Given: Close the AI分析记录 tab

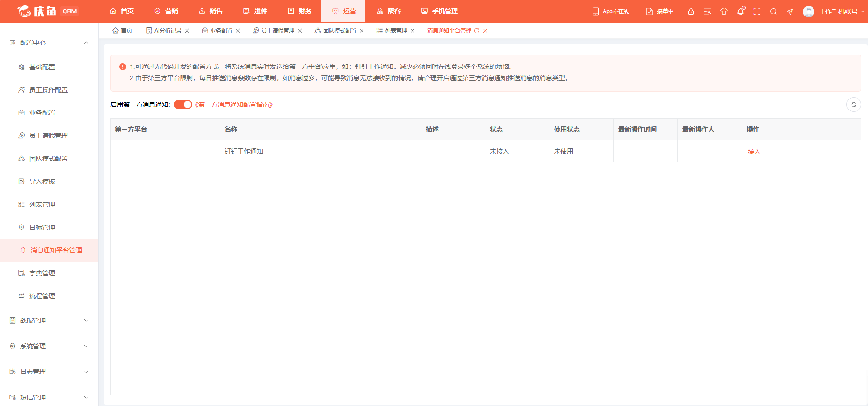Looking at the screenshot, I should coord(187,31).
